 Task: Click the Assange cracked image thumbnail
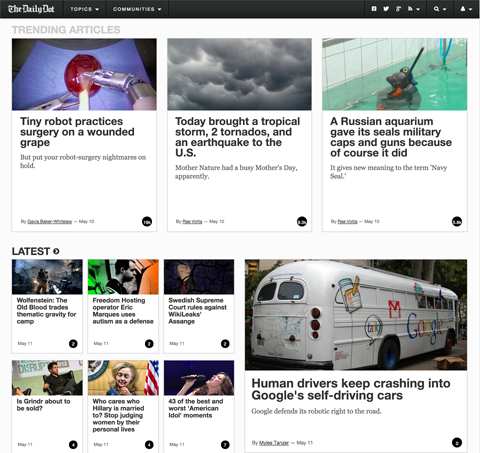199,277
